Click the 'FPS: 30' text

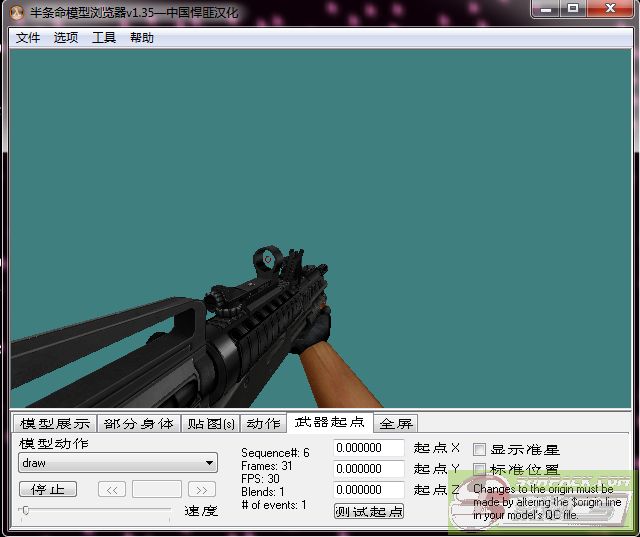pyautogui.click(x=260, y=479)
